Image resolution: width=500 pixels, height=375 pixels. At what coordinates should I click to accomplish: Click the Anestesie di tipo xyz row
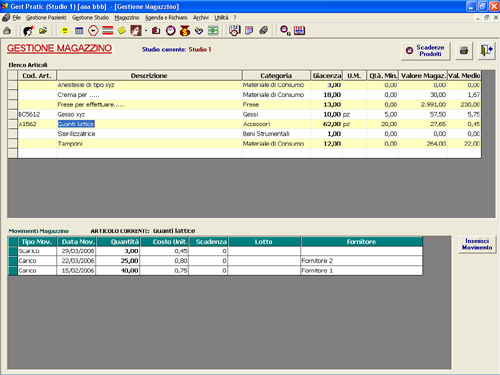pyautogui.click(x=250, y=85)
